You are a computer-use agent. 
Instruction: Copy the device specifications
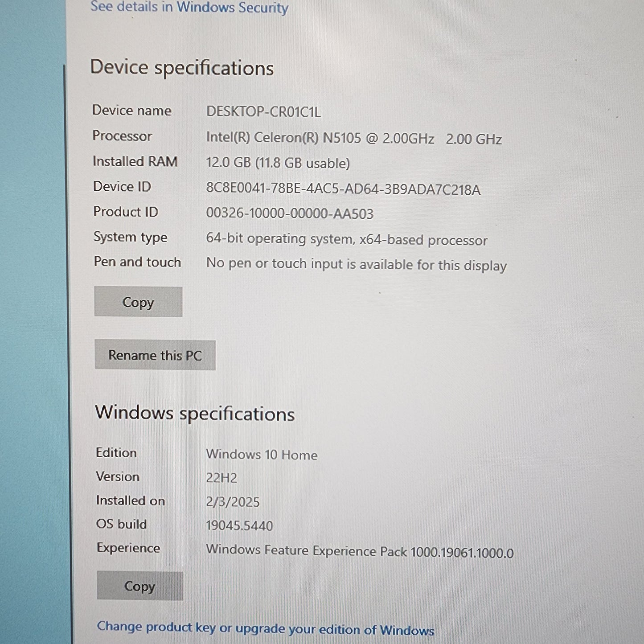pos(138,302)
